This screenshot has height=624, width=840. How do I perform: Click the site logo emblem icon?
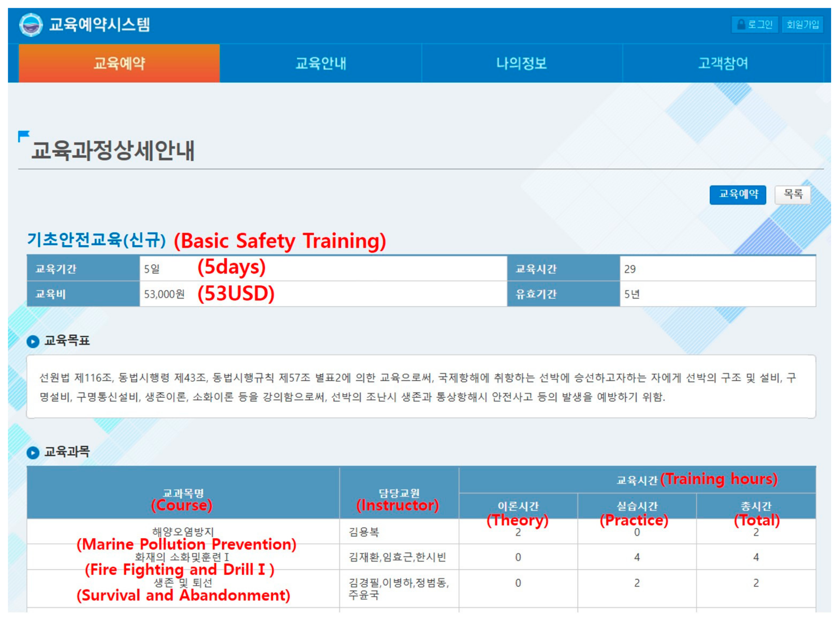31,25
